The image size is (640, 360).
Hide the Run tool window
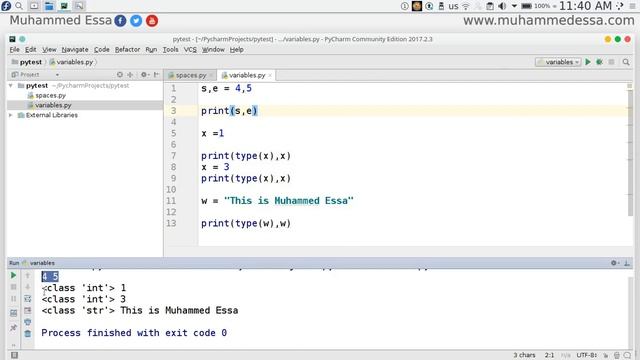point(627,263)
